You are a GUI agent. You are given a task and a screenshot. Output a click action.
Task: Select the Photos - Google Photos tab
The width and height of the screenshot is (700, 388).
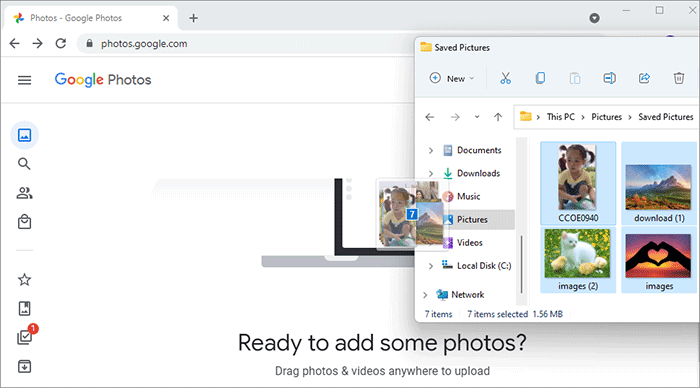click(91, 18)
